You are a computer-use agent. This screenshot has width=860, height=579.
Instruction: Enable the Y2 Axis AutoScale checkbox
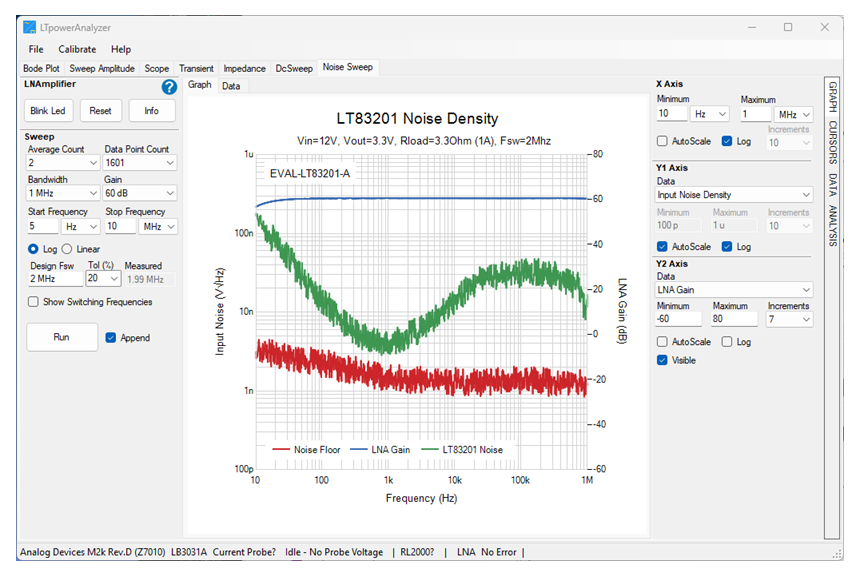[662, 342]
